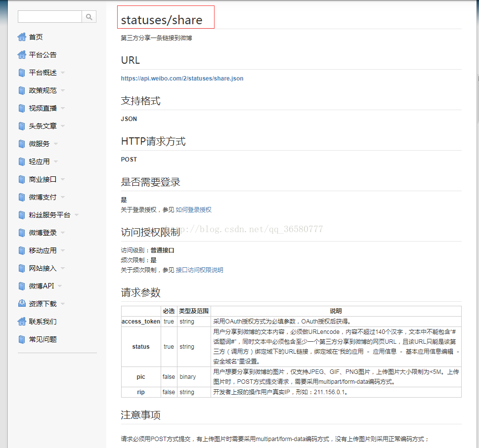Viewport: 479px width, 448px height.
Task: Click the book icon beside 政策规范
Action: [22, 90]
